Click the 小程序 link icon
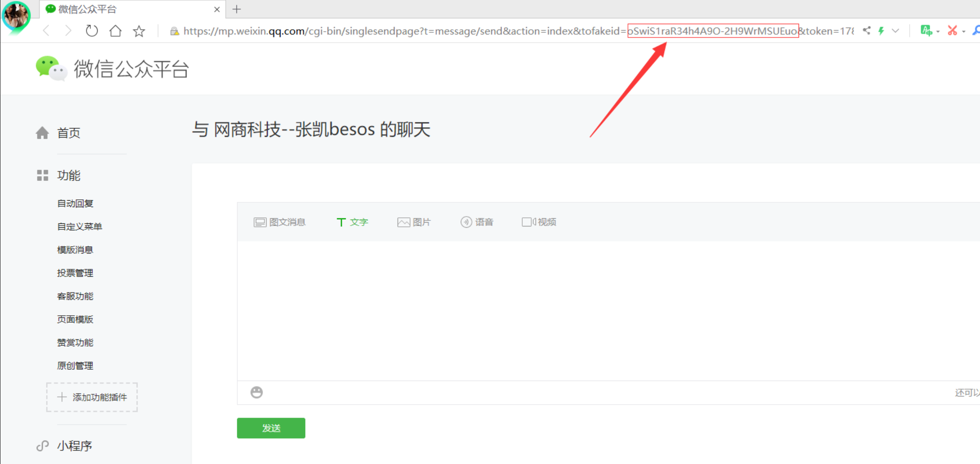 point(42,446)
